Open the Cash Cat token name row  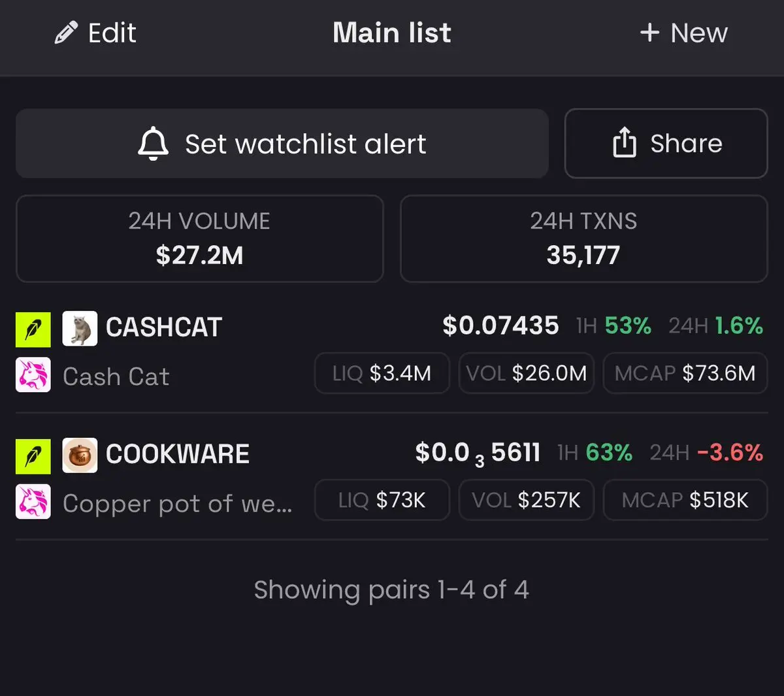116,376
